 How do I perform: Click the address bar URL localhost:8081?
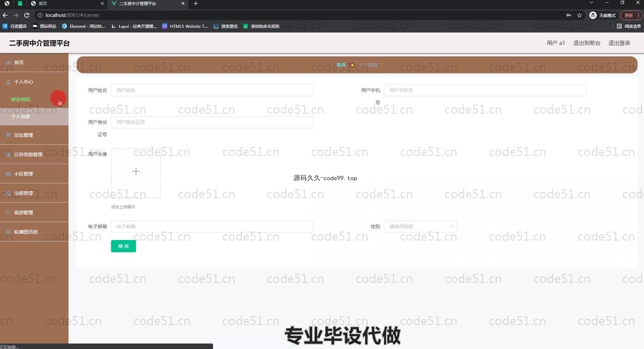72,15
